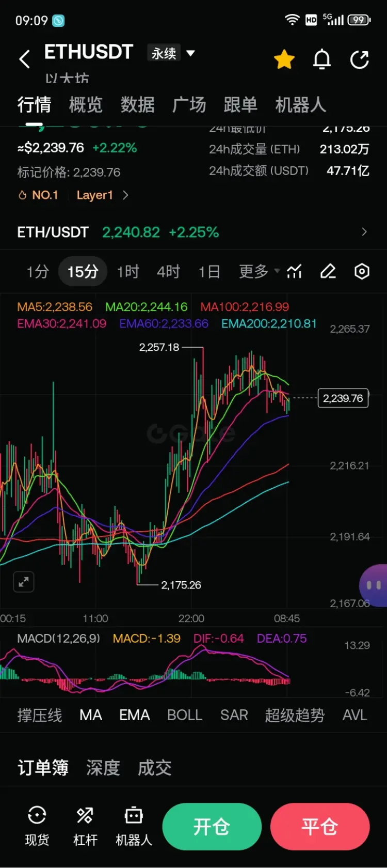Tap the battery status indicator
Image resolution: width=387 pixels, height=868 pixels.
(359, 20)
